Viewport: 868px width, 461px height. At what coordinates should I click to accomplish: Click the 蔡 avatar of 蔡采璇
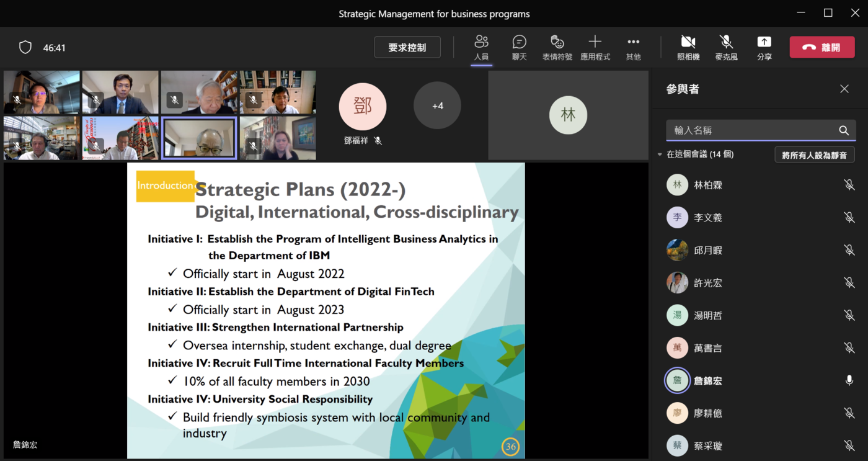point(677,445)
